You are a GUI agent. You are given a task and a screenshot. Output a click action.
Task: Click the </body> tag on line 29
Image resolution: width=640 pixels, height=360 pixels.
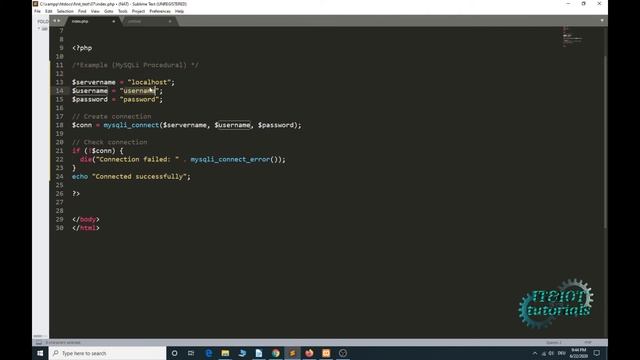pyautogui.click(x=86, y=219)
